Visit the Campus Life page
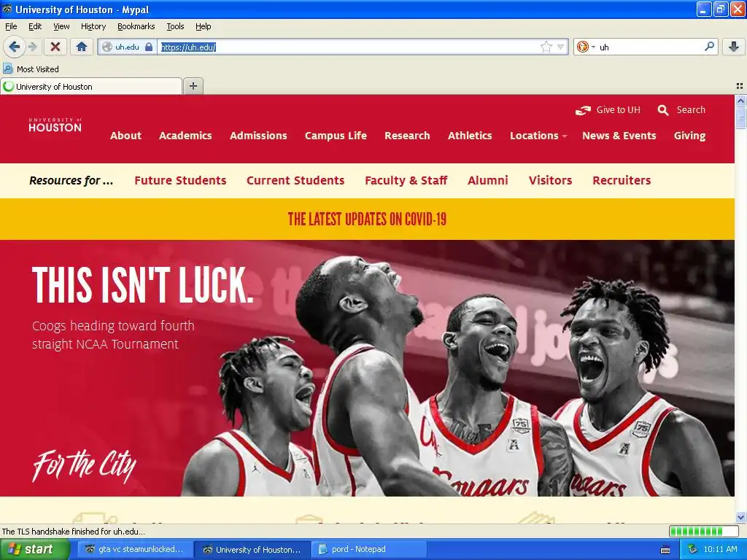This screenshot has width=747, height=560. [336, 136]
